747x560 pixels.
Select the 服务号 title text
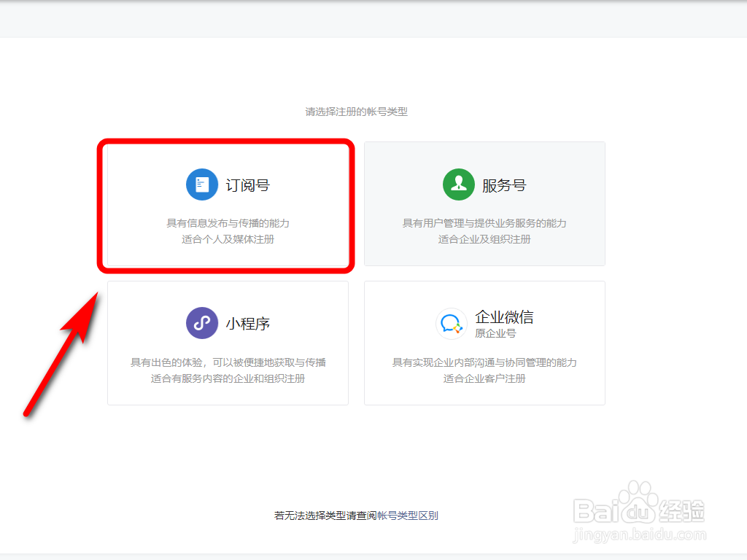504,185
